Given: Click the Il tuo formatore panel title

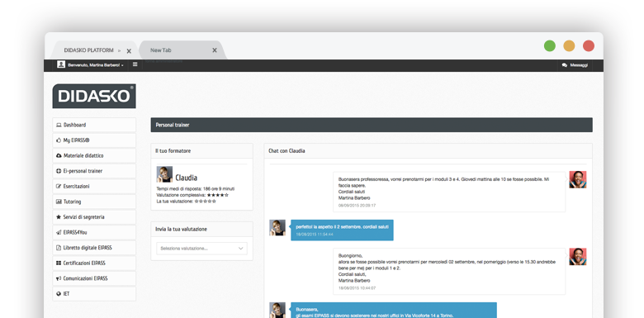Looking at the screenshot, I should (x=173, y=151).
